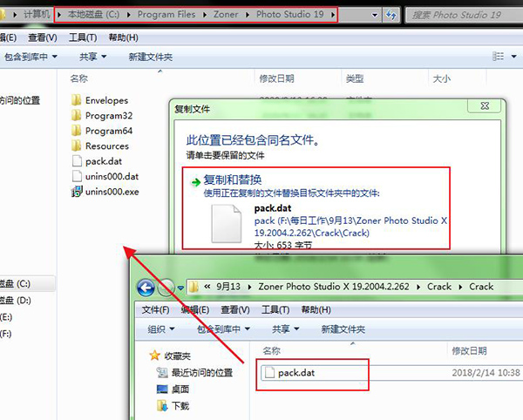Select pack.dat file icon in Photo Studio 19 window

[x=77, y=161]
